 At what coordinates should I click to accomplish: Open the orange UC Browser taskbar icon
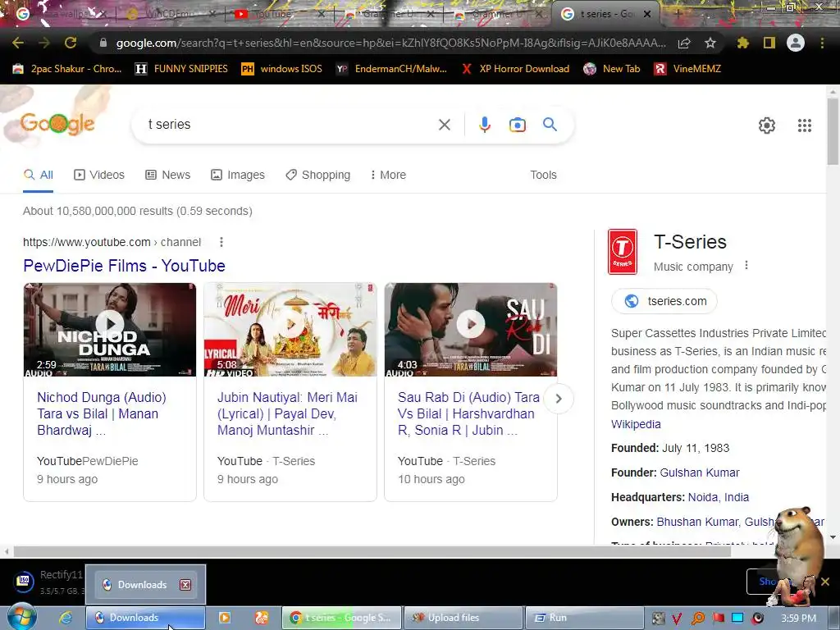[x=261, y=618]
